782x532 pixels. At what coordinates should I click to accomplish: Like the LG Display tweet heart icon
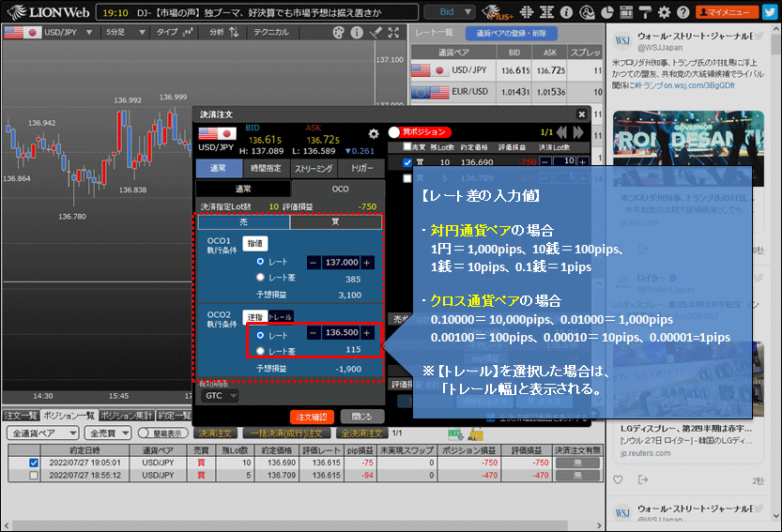click(x=618, y=479)
